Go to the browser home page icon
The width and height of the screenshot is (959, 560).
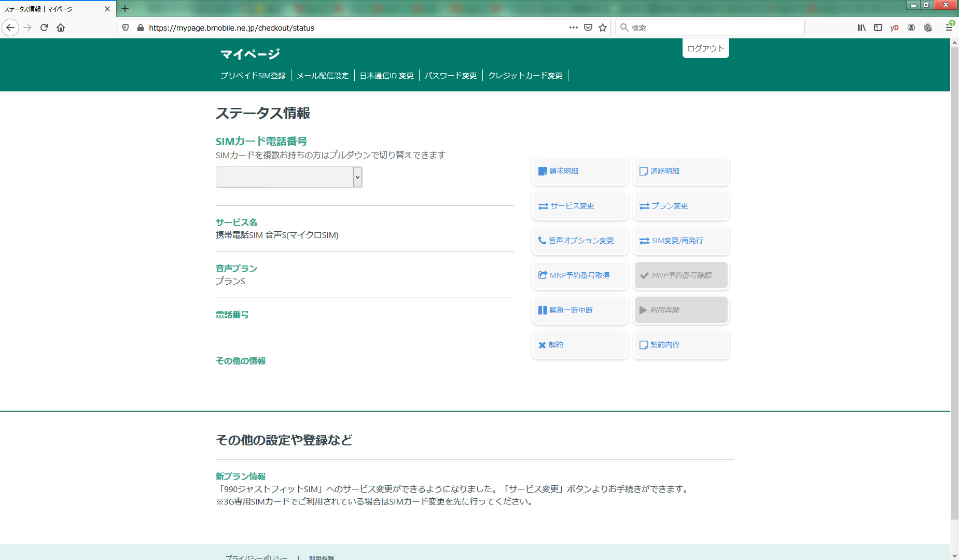61,27
